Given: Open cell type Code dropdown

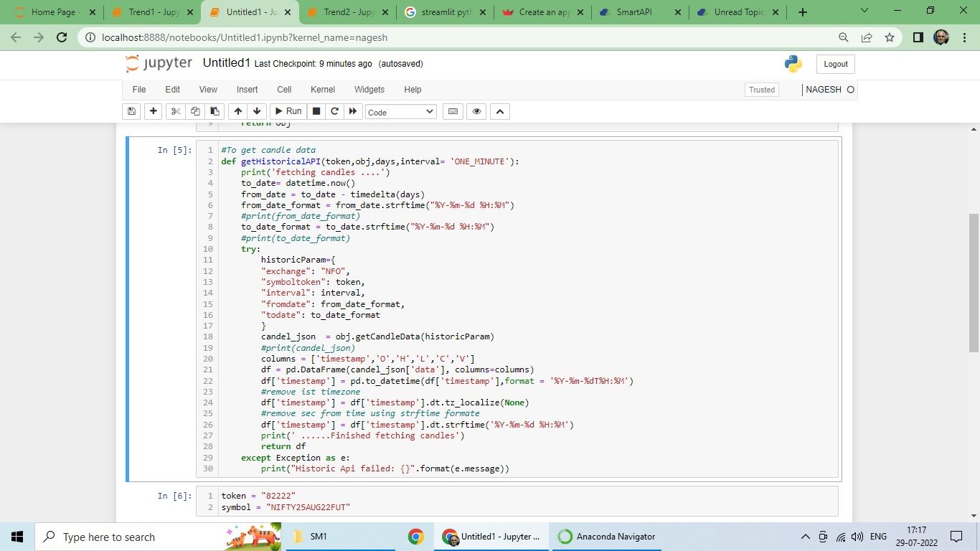Looking at the screenshot, I should [400, 112].
